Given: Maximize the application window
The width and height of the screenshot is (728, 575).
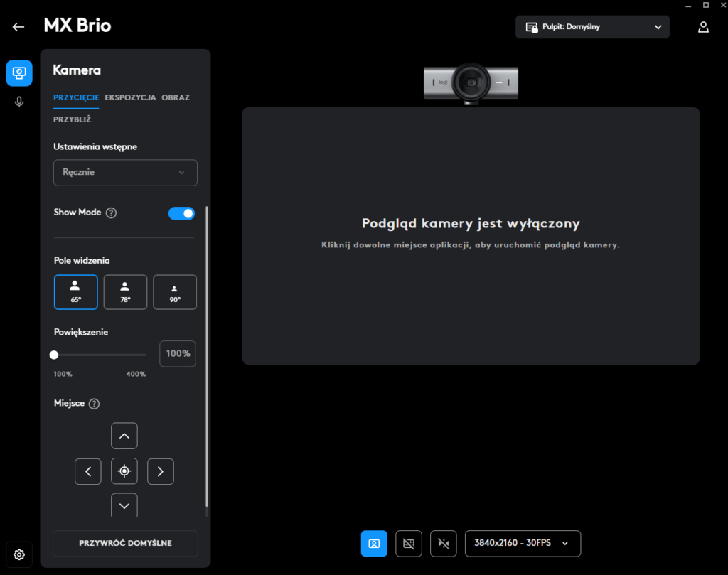Looking at the screenshot, I should pos(706,5).
